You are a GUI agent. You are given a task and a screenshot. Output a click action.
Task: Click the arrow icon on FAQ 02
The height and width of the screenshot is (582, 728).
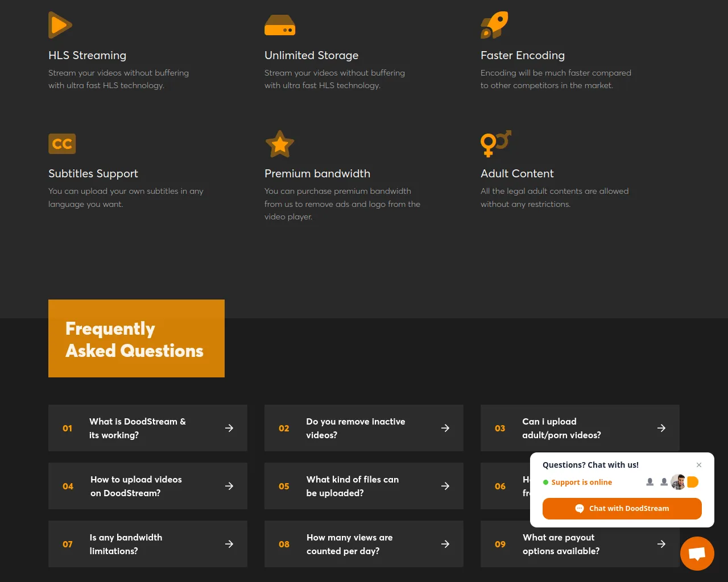click(445, 428)
